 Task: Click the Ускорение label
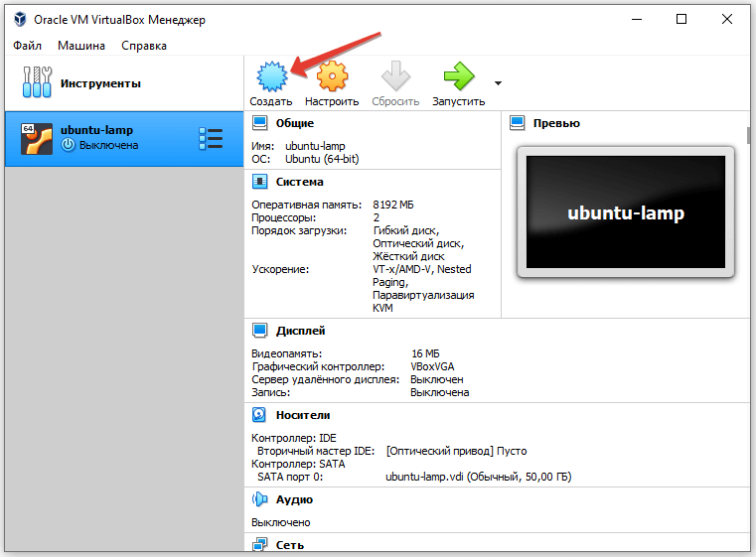tap(280, 269)
